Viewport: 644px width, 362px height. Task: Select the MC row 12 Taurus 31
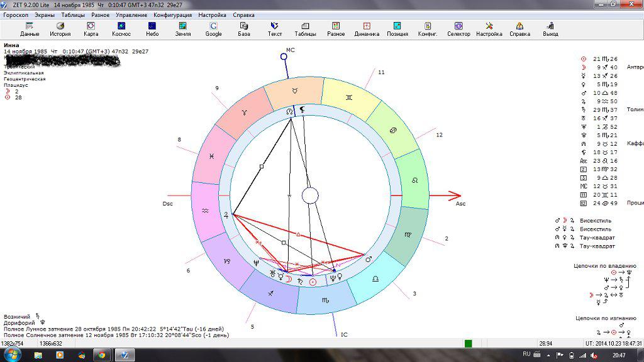click(599, 186)
